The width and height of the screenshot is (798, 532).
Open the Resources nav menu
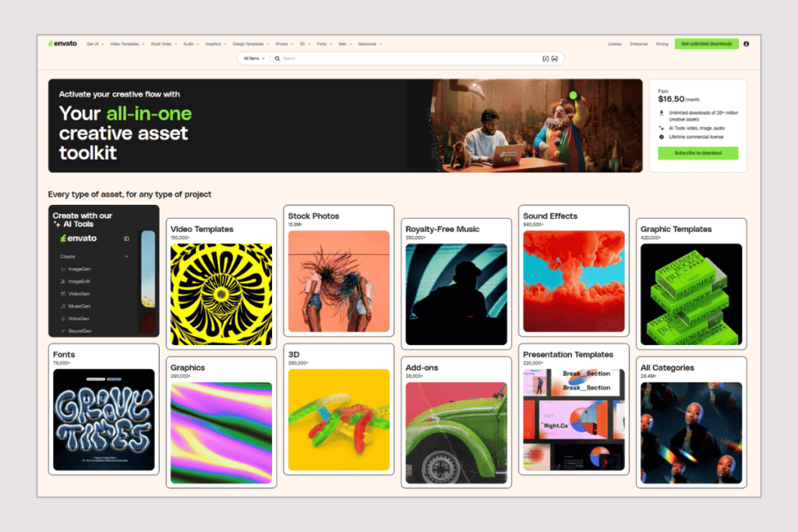[x=369, y=44]
